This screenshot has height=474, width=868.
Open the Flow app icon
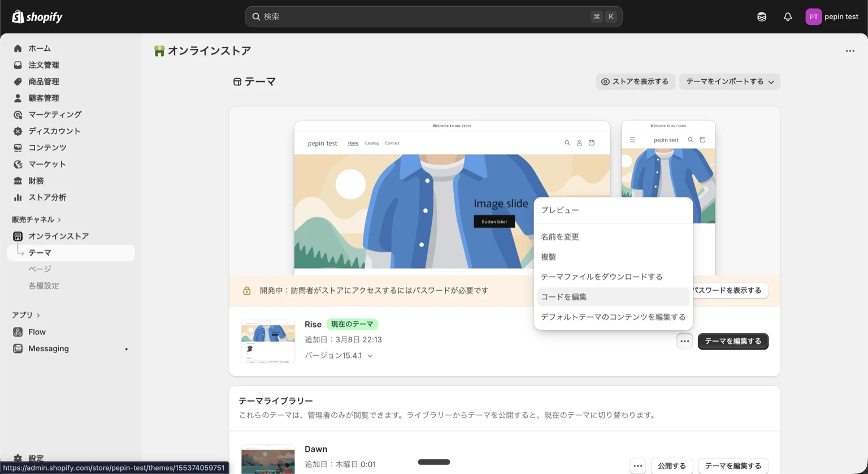coord(18,332)
